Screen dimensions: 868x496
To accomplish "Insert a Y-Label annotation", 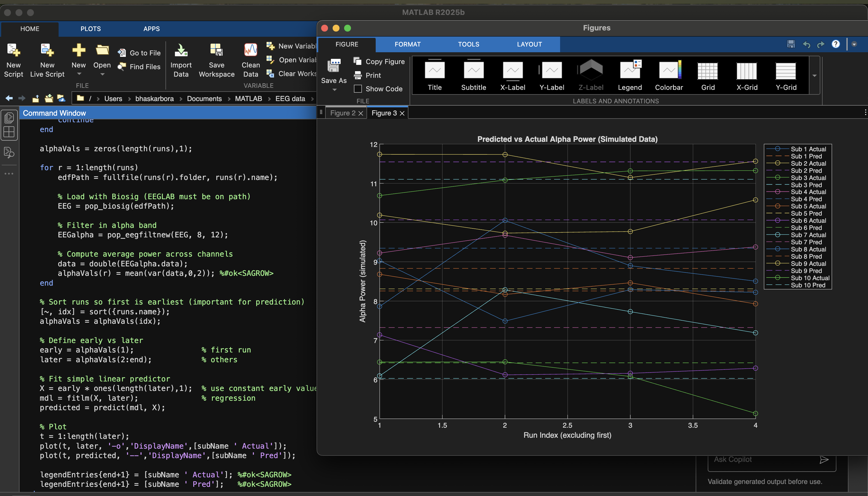I will (552, 75).
